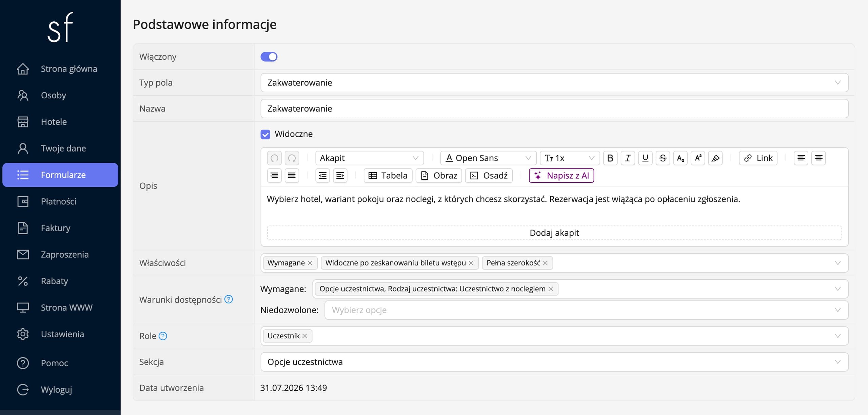Remove the Wymagane property tag
The image size is (868, 415).
pos(310,263)
